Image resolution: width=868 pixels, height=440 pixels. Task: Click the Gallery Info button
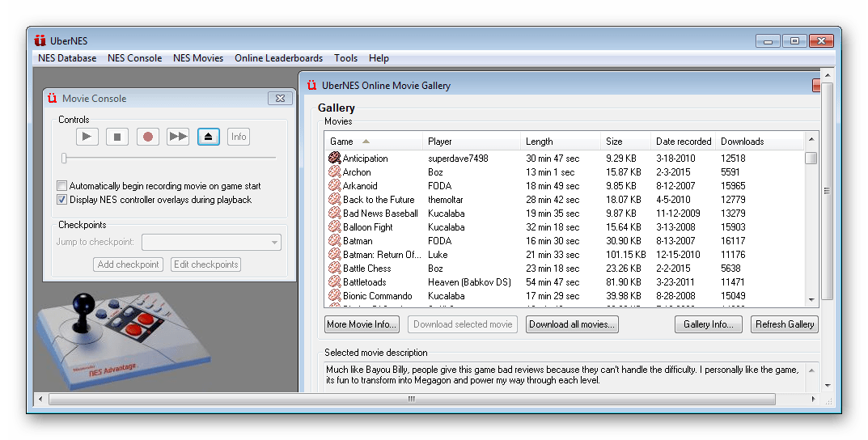coord(708,324)
